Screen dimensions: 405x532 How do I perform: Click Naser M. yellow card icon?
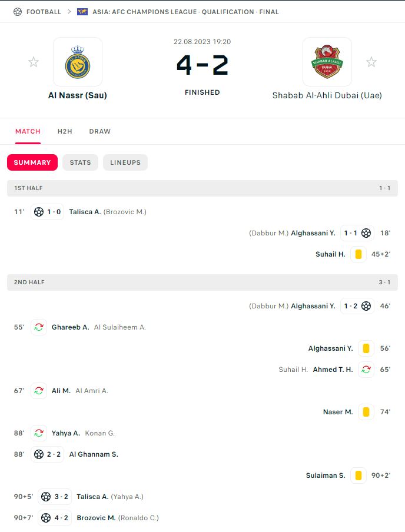(x=366, y=412)
